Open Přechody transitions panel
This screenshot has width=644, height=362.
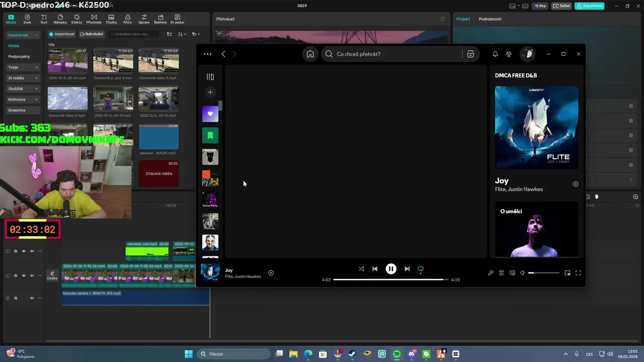94,19
